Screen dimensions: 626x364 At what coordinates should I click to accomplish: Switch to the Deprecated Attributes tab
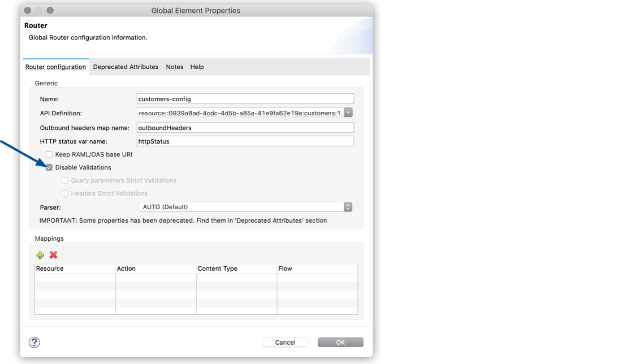[x=126, y=67]
